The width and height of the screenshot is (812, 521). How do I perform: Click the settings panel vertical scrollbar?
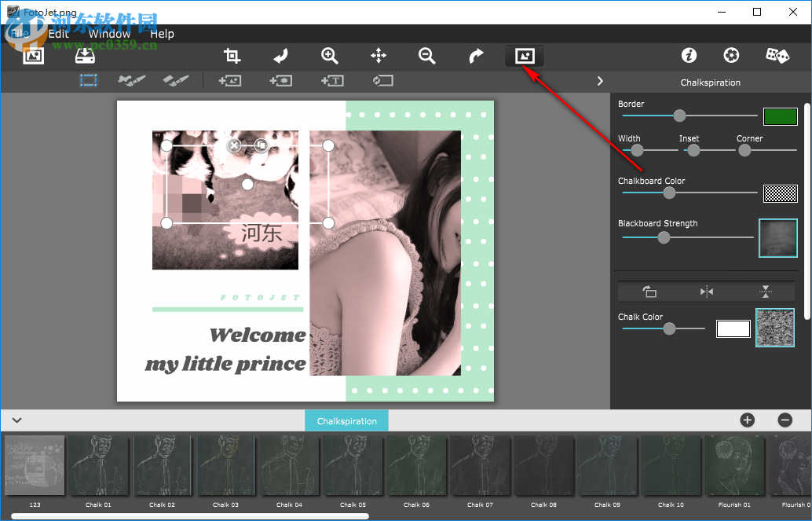[x=807, y=211]
